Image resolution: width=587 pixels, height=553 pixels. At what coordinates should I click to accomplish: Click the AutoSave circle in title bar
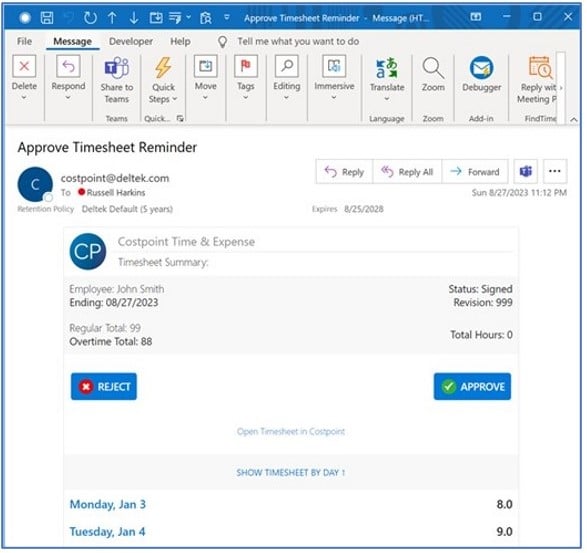(25, 18)
